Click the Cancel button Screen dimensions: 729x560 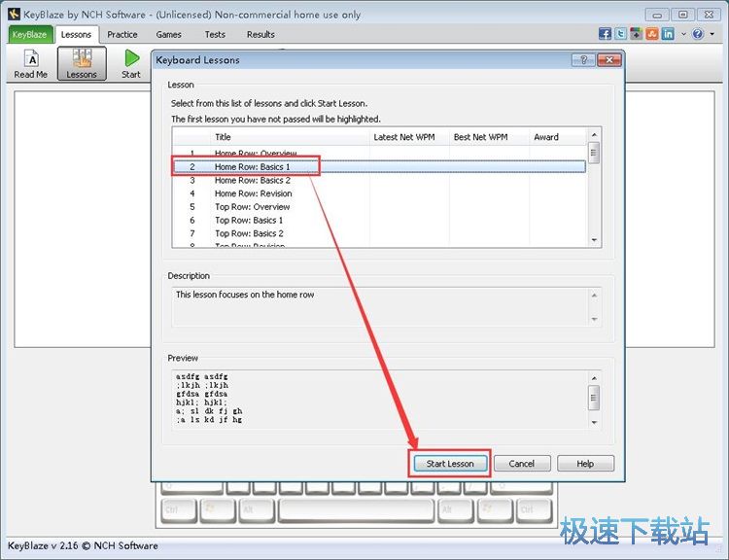[x=522, y=463]
